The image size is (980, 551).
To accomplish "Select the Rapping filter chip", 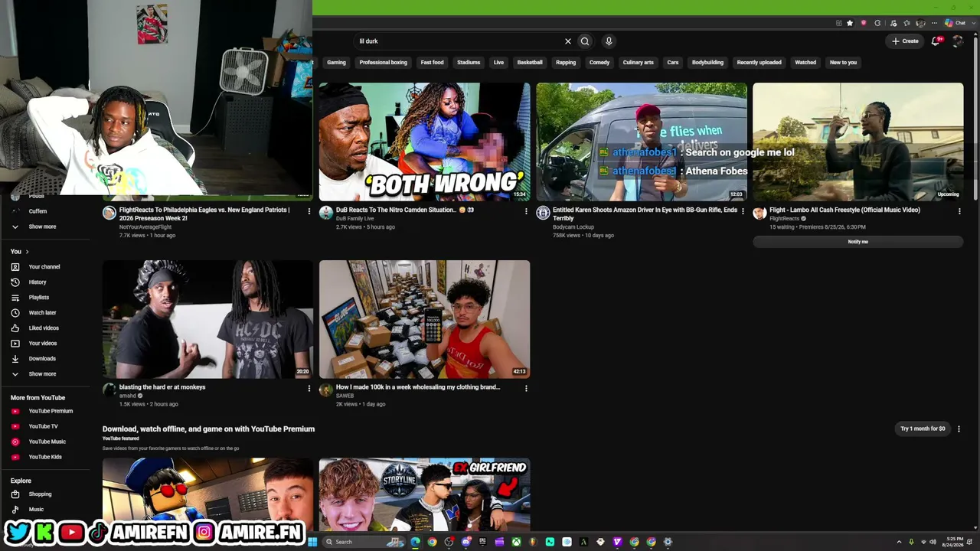I will point(566,63).
